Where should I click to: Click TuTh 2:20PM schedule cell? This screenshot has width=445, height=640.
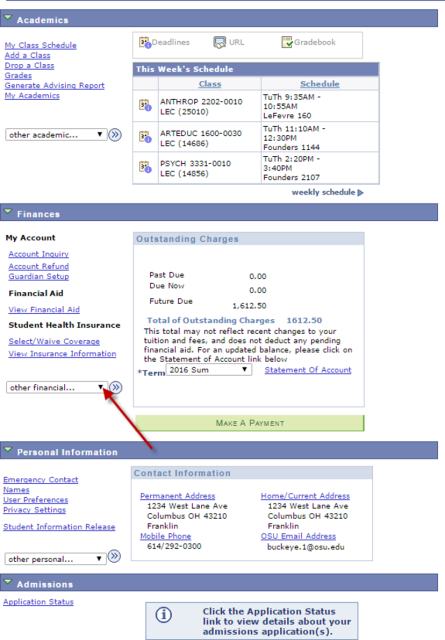point(320,168)
